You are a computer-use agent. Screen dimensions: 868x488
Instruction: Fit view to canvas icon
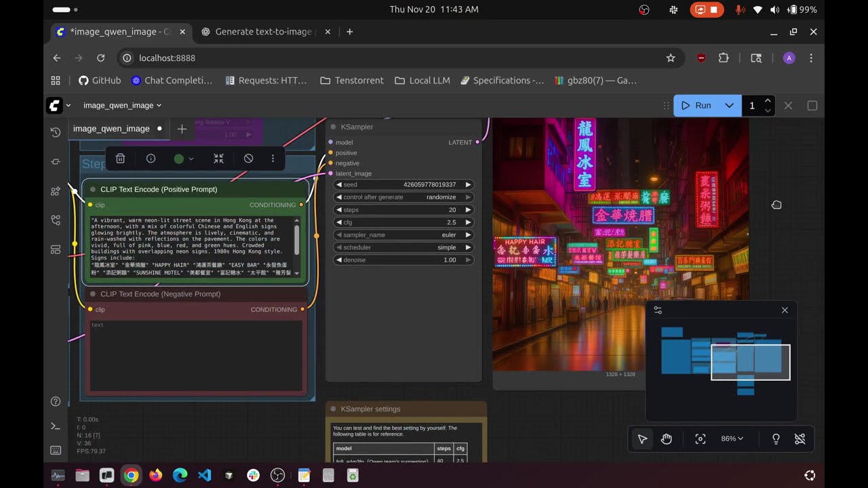701,439
